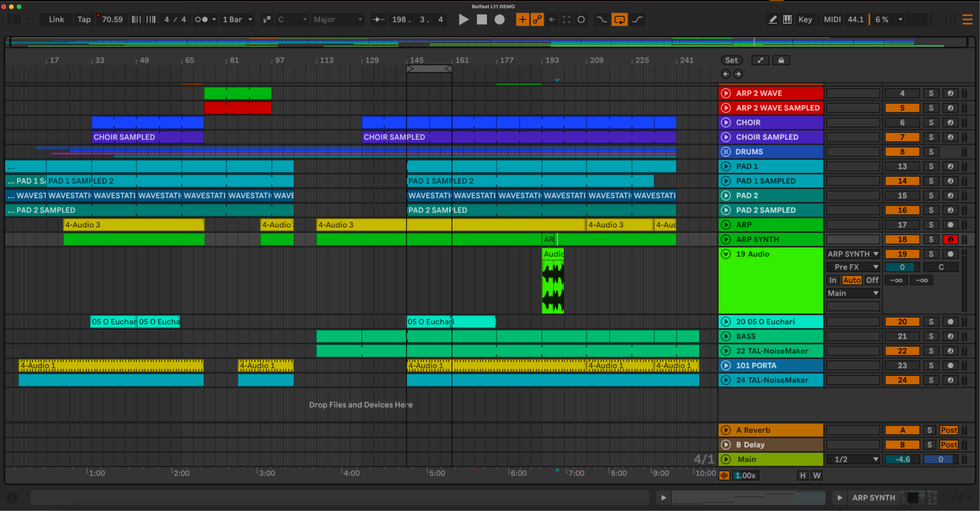Image resolution: width=980 pixels, height=511 pixels.
Task: Open MIDI mapping mode
Action: click(832, 20)
